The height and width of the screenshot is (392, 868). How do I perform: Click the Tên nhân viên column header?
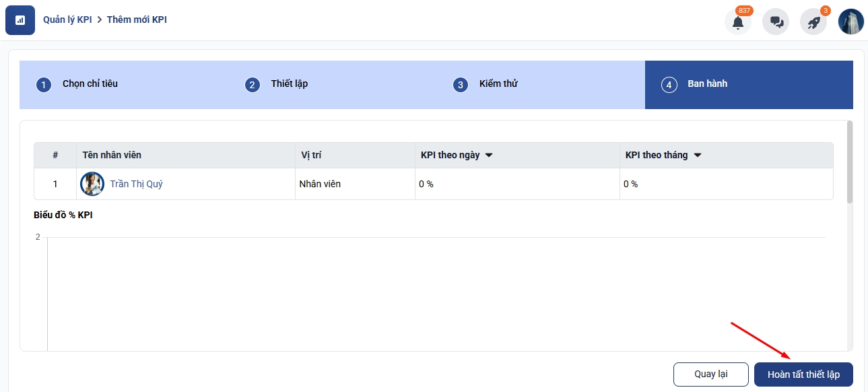click(112, 156)
